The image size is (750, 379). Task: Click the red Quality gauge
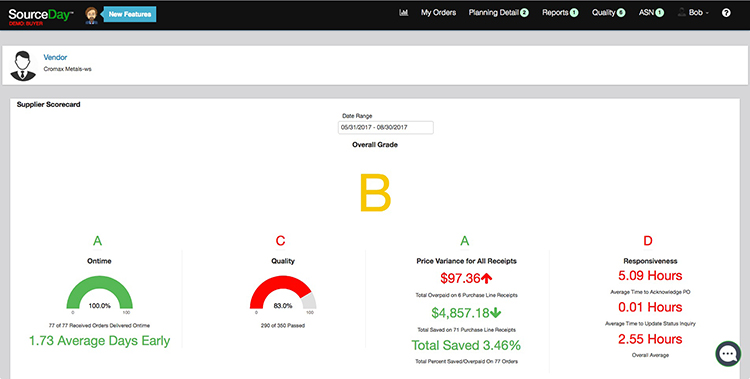[283, 292]
